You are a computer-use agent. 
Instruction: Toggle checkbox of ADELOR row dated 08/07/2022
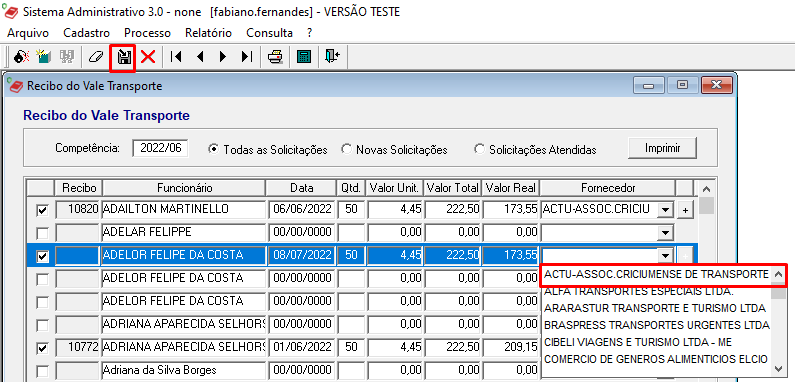tap(43, 256)
